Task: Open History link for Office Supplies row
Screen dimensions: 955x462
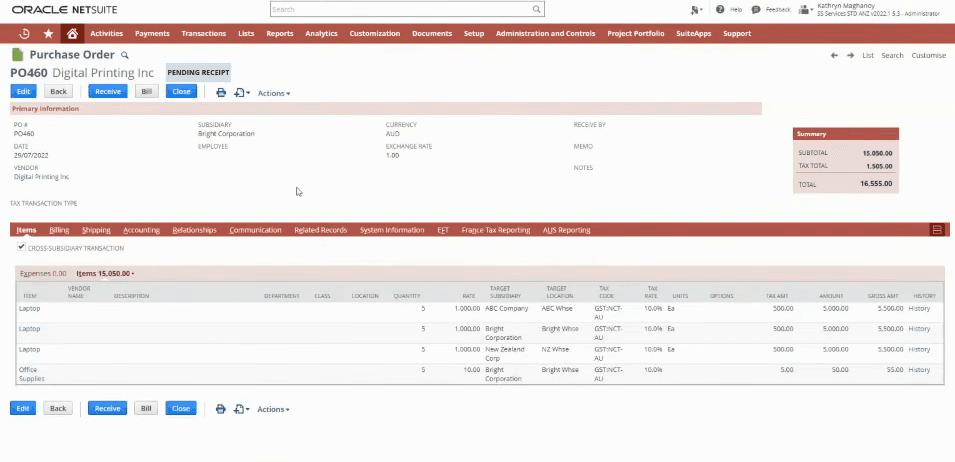Action: (x=919, y=369)
